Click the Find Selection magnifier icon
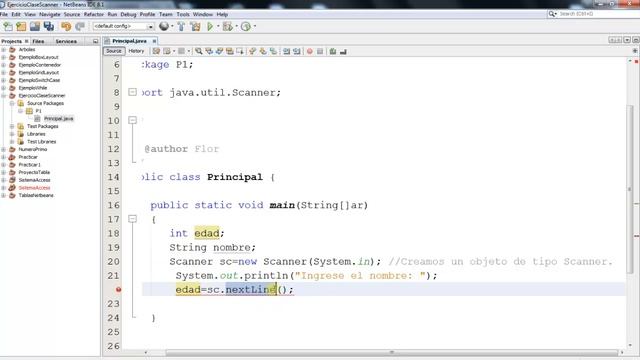640x360 pixels. point(198,51)
